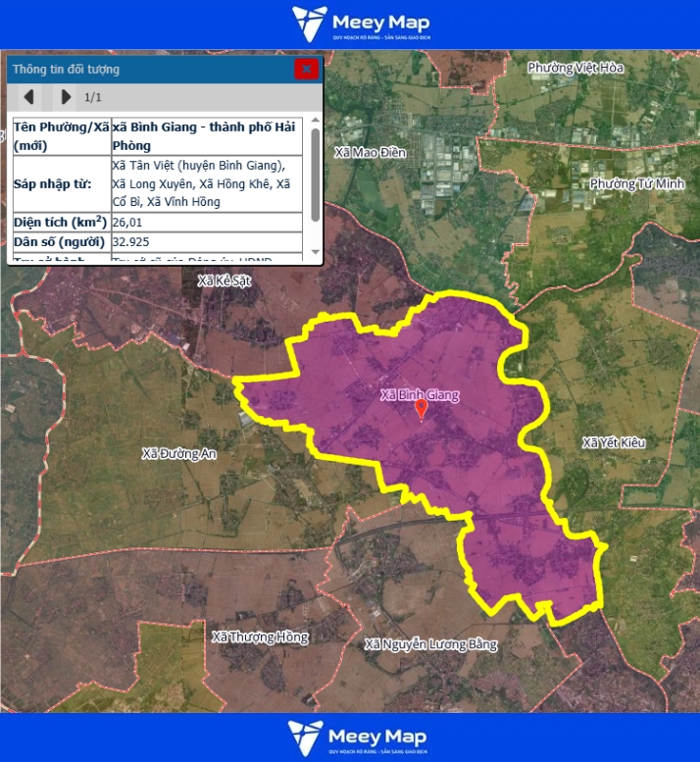700x762 pixels.
Task: Click Xã Thượng Hồng on the map
Action: (x=260, y=636)
